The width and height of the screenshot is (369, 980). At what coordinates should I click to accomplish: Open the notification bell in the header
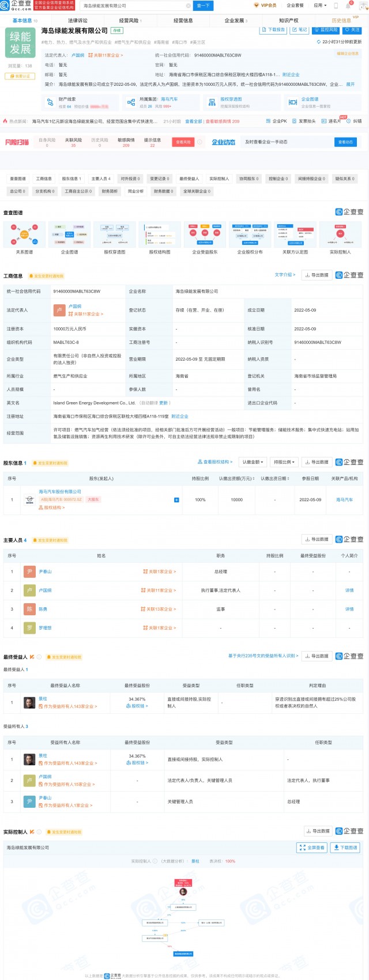pos(348,5)
